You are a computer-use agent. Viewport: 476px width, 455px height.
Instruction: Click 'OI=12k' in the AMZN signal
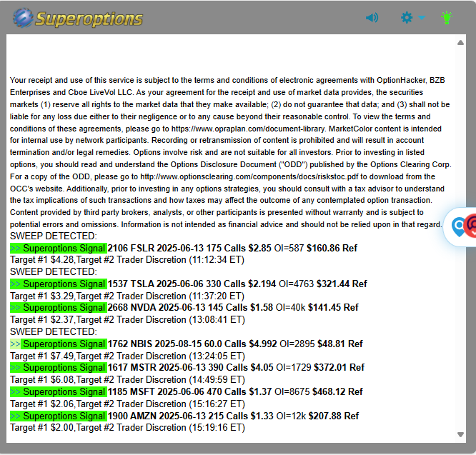coord(291,416)
